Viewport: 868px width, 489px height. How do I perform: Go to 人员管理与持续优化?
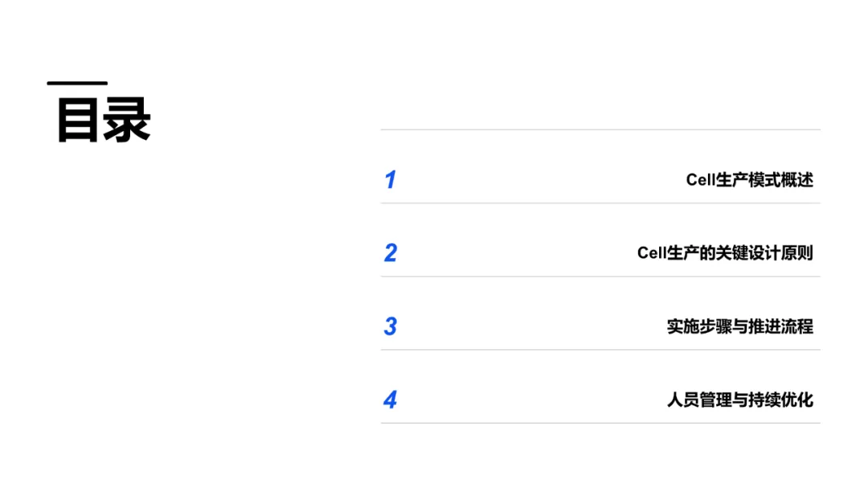pos(739,399)
